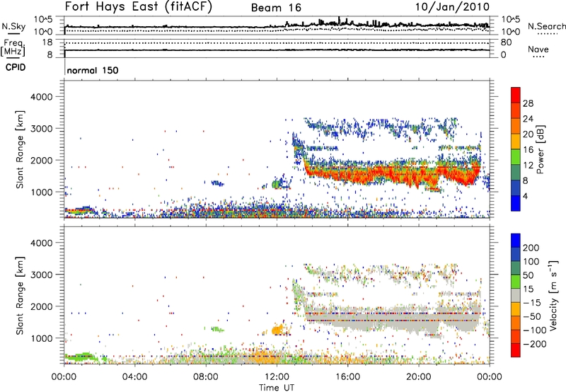Select the "16:00" time tick label
Viewport: 566px width, 392px height.
[347, 377]
